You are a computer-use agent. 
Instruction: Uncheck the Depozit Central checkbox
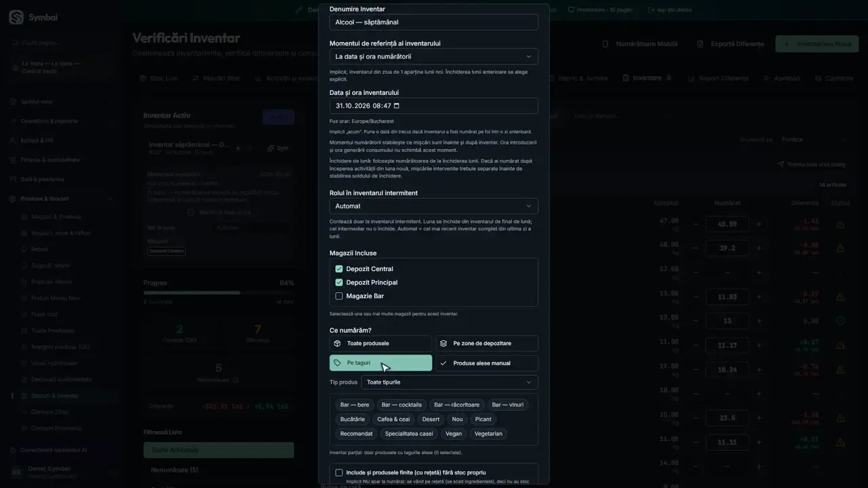(339, 269)
